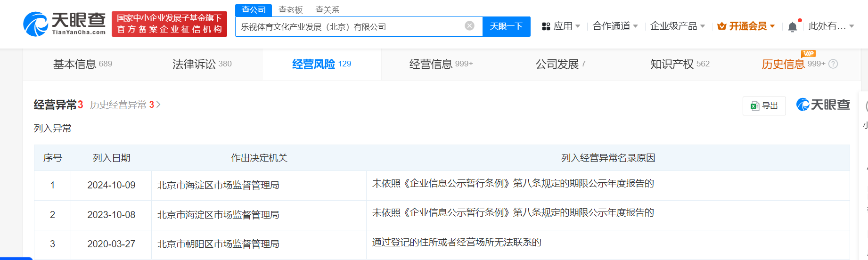Open notifications bell icon

click(x=793, y=26)
